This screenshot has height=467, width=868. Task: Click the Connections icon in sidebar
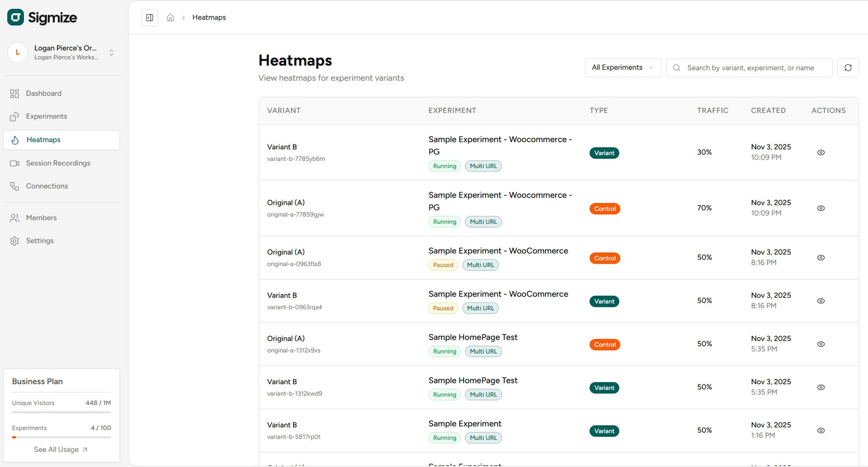tap(14, 186)
